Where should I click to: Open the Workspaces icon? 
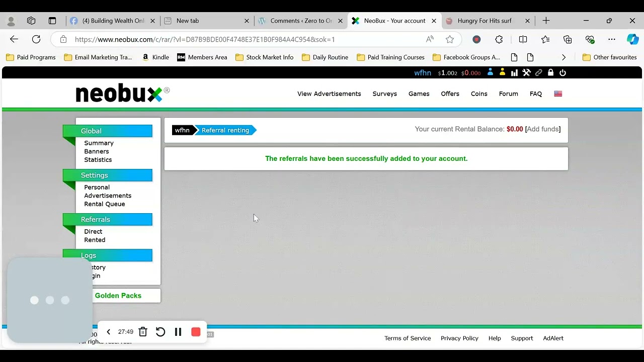coord(31,21)
